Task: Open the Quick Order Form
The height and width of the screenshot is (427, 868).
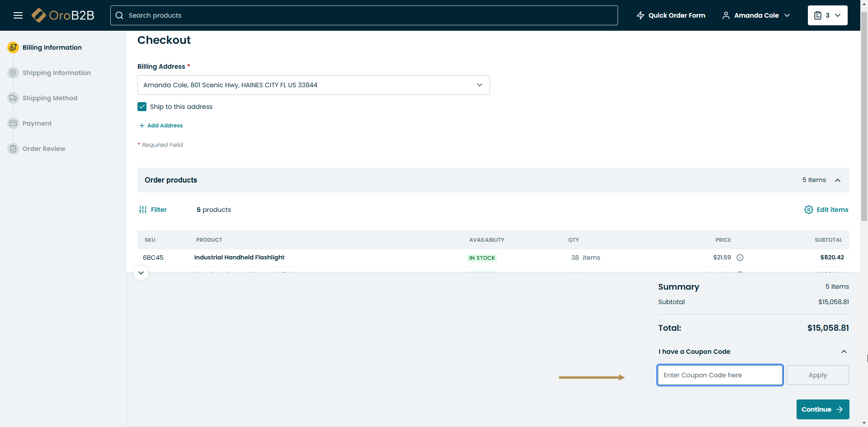Action: pos(671,15)
